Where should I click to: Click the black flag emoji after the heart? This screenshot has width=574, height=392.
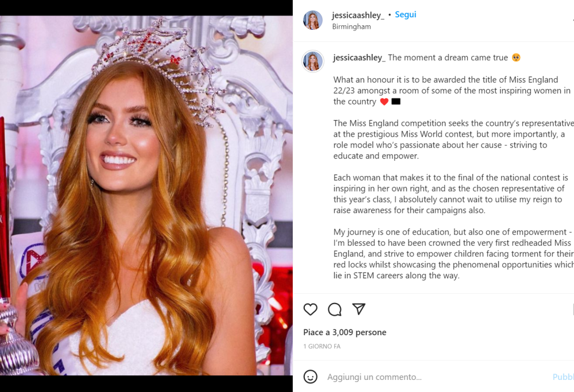(x=395, y=102)
